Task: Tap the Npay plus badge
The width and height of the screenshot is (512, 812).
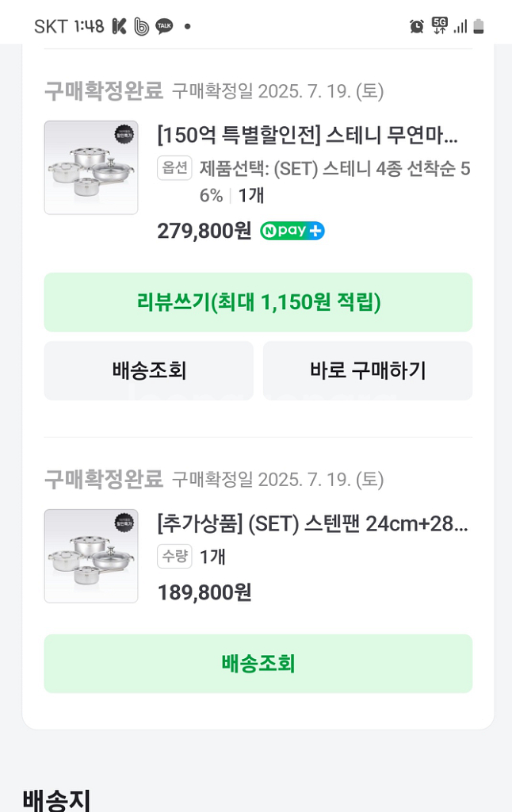Action: click(292, 232)
